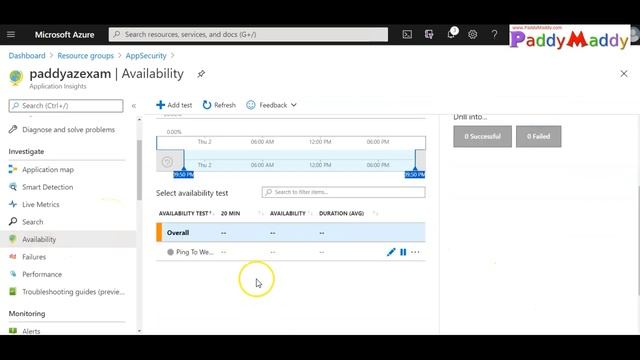Click the 0 Successful drill-in button
Screen dimensions: 640x360
point(482,136)
